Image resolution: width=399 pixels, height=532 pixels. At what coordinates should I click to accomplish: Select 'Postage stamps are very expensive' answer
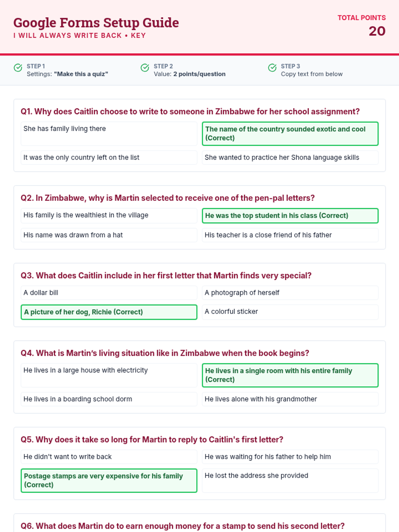pos(109,480)
